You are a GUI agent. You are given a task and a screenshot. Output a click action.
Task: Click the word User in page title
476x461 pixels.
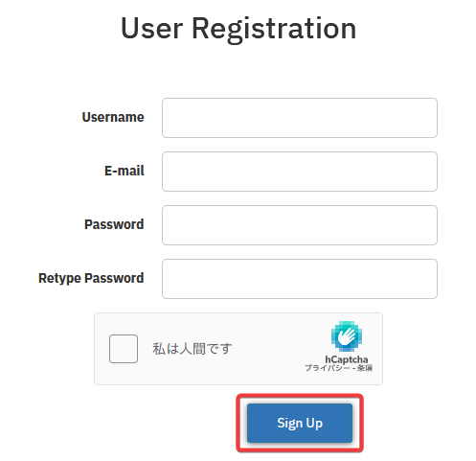(x=152, y=29)
